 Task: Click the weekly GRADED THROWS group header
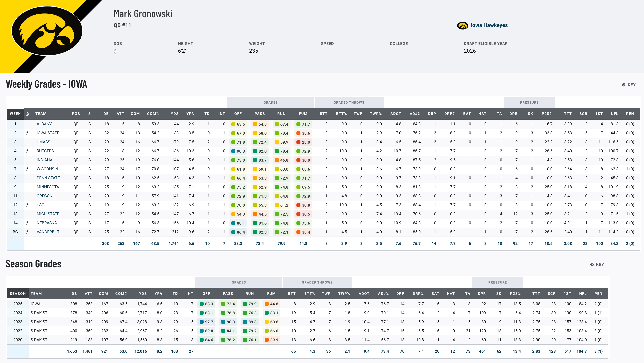(349, 102)
